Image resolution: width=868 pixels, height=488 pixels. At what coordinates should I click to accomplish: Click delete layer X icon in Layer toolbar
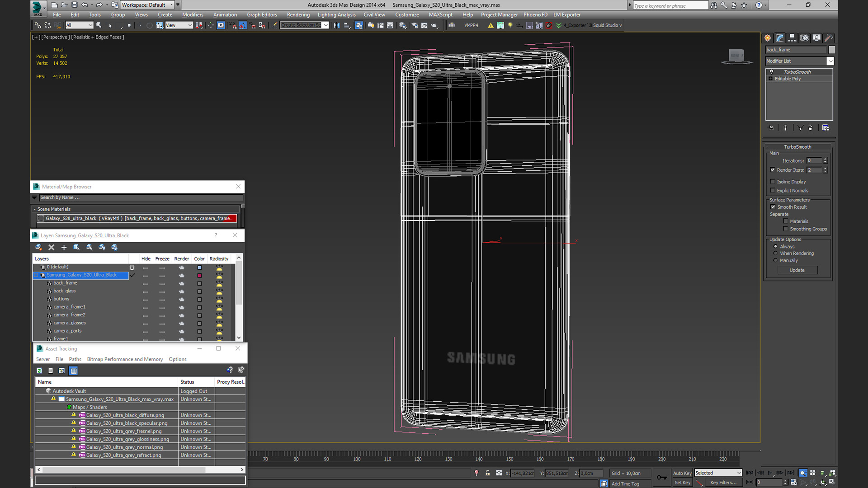[x=51, y=247]
